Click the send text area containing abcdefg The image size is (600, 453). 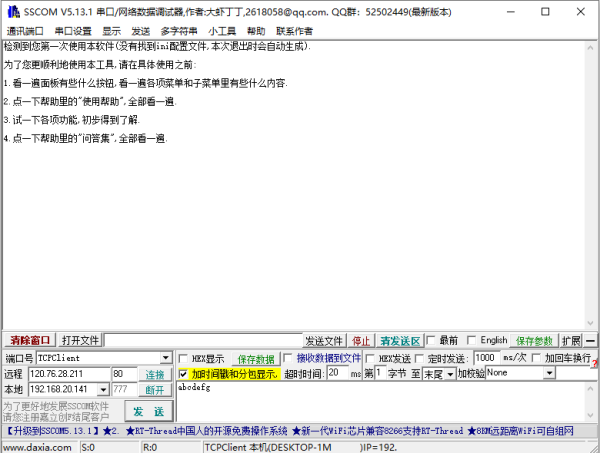tap(380, 401)
